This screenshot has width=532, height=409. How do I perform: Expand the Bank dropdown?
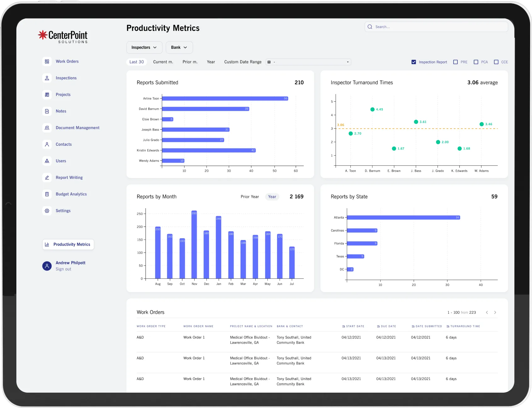(179, 47)
